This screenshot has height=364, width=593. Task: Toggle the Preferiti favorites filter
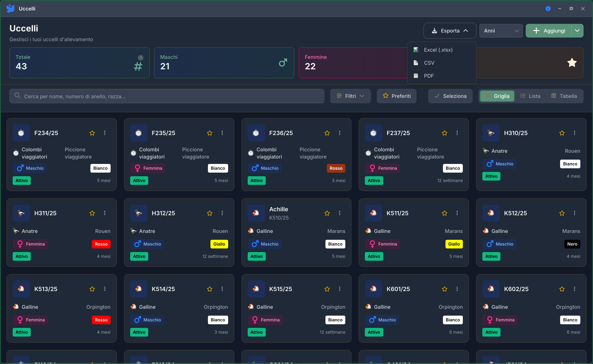(396, 96)
